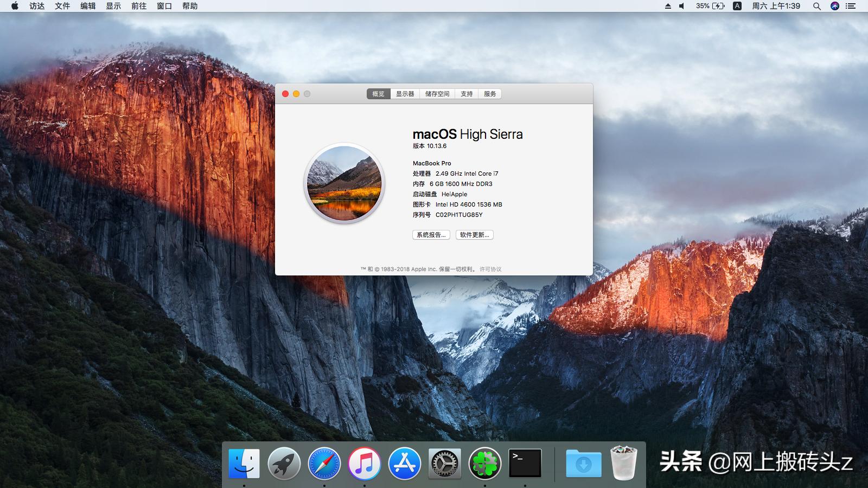This screenshot has width=868, height=488.
Task: Switch to the 服务 tab
Action: pos(490,94)
